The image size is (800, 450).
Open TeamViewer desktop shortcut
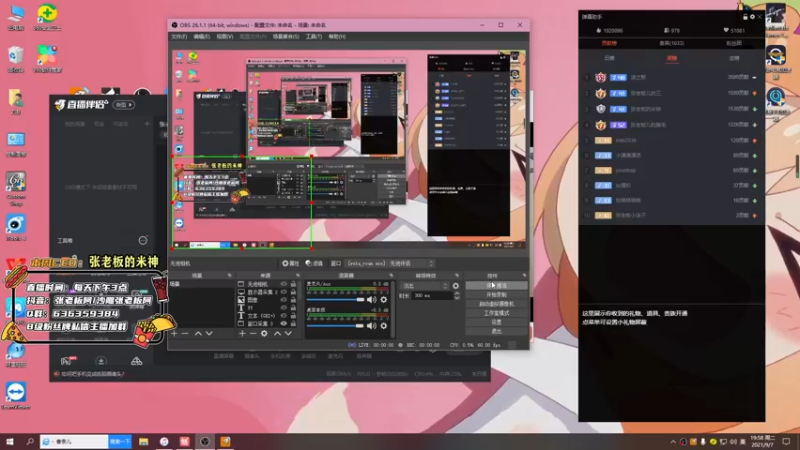tap(16, 396)
